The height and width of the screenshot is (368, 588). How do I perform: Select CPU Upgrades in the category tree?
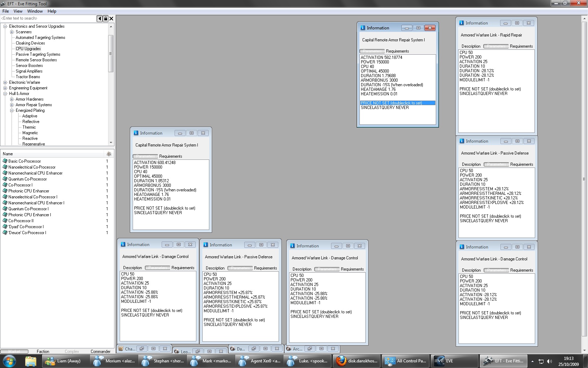28,49
